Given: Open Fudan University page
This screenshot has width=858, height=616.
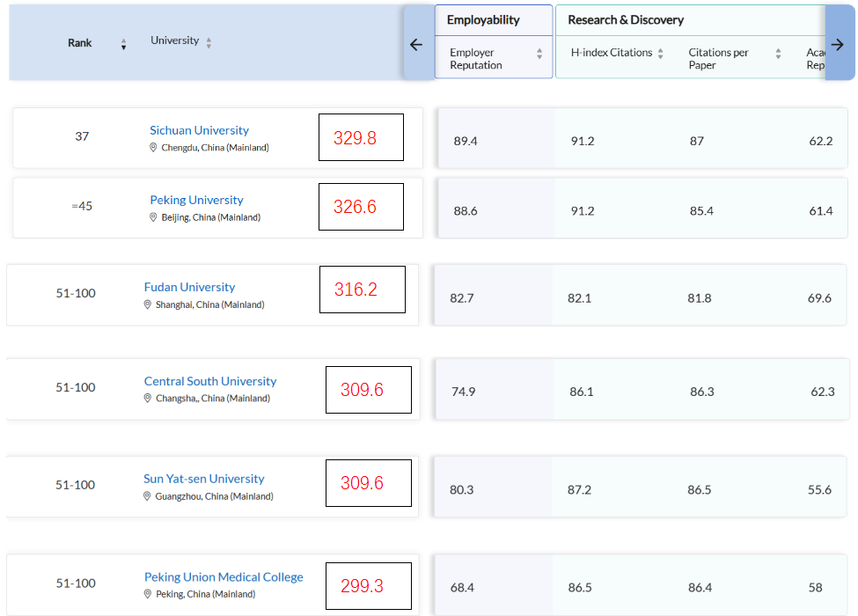Looking at the screenshot, I should pos(189,287).
